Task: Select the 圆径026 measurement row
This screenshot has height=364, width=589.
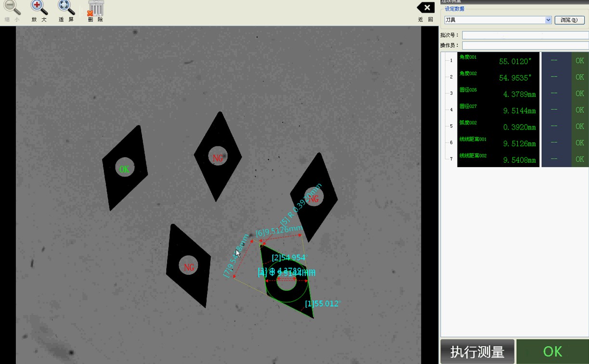Action: click(x=498, y=93)
